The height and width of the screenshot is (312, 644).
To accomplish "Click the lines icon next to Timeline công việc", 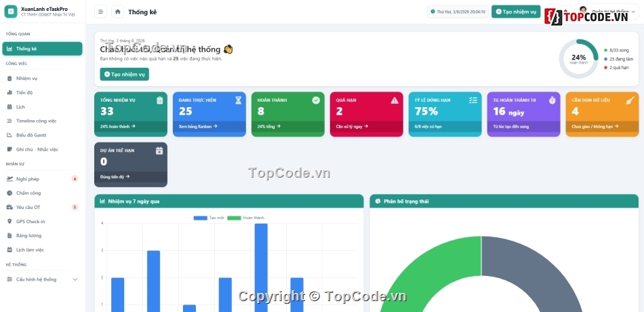I will (10, 121).
